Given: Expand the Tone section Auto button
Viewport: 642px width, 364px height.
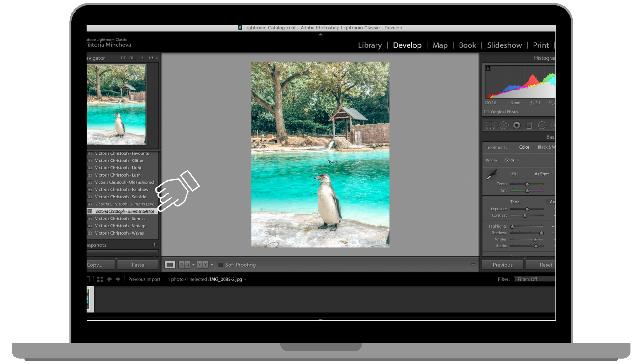Looking at the screenshot, I should tap(552, 202).
